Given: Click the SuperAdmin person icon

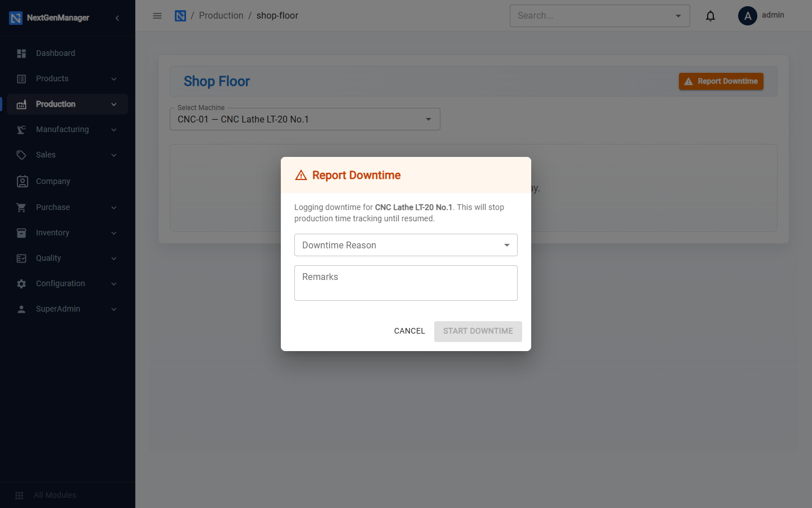Looking at the screenshot, I should [x=21, y=309].
